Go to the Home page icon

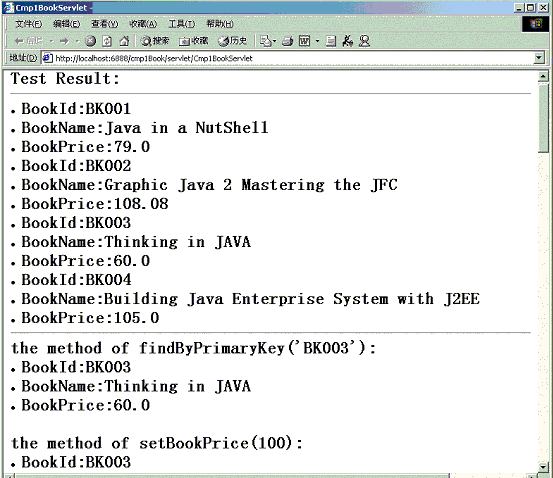[x=124, y=41]
